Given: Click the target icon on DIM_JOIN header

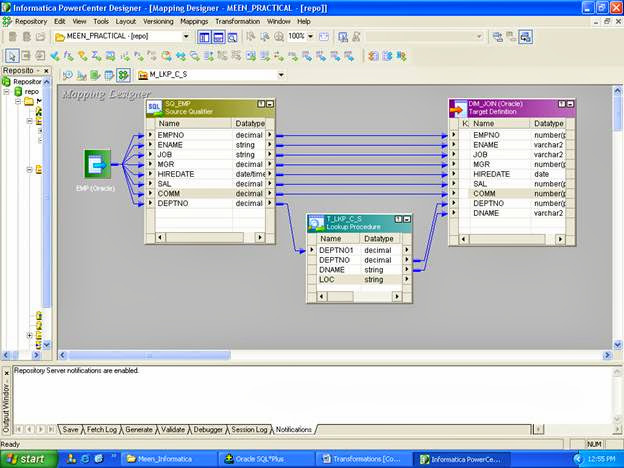Looking at the screenshot, I should (458, 108).
